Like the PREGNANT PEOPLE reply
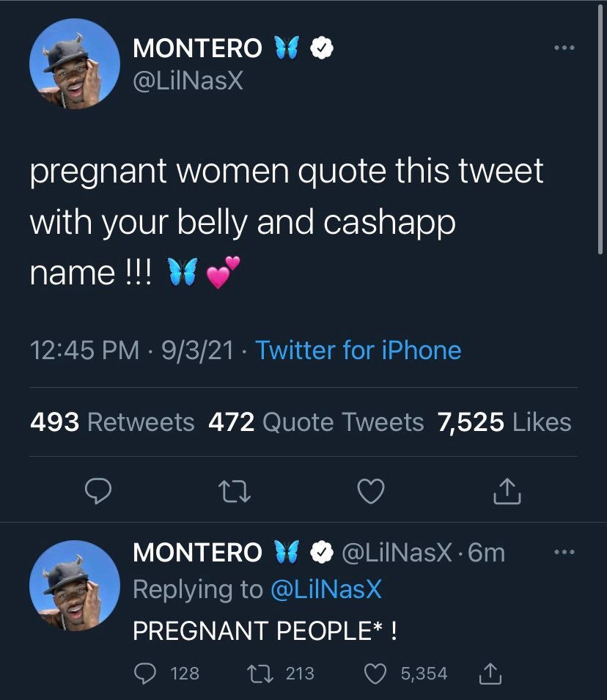 375,673
